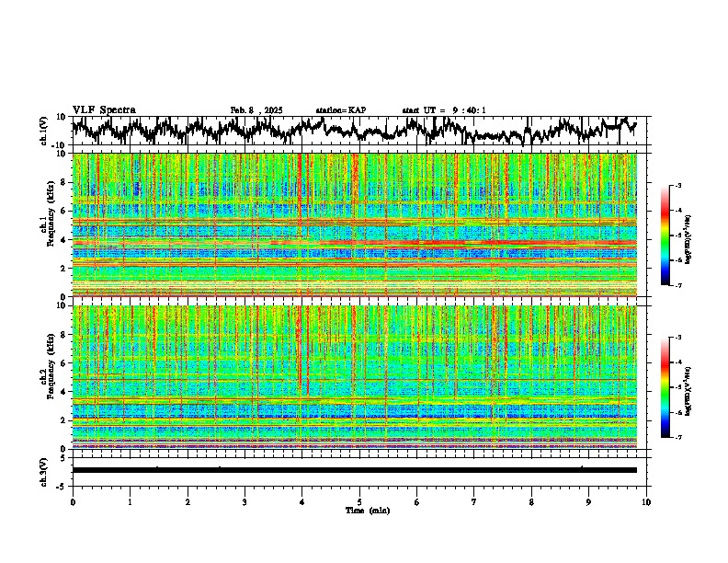The width and height of the screenshot is (728, 563).
Task: Click the last "10" tick on the Time axis
Action: pyautogui.click(x=646, y=502)
